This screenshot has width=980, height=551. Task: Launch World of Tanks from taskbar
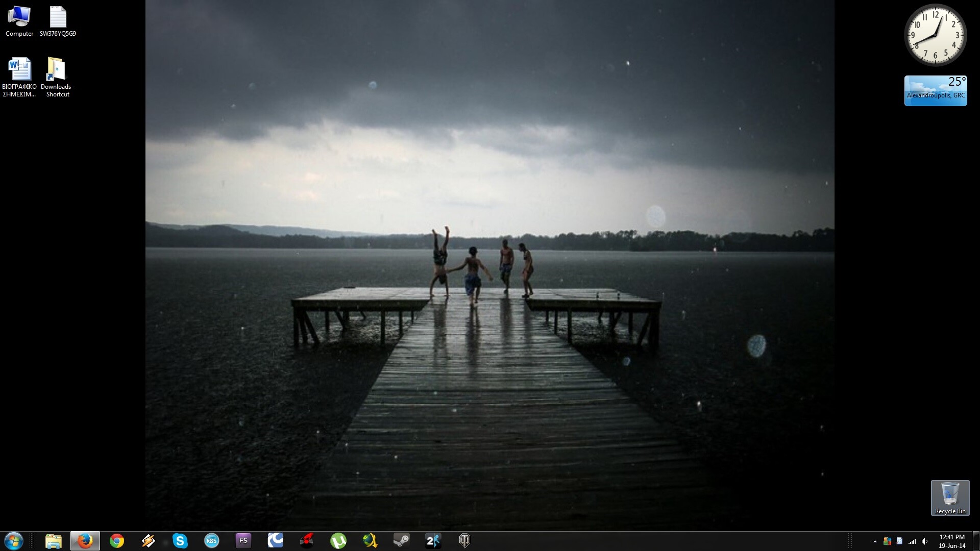[465, 541]
